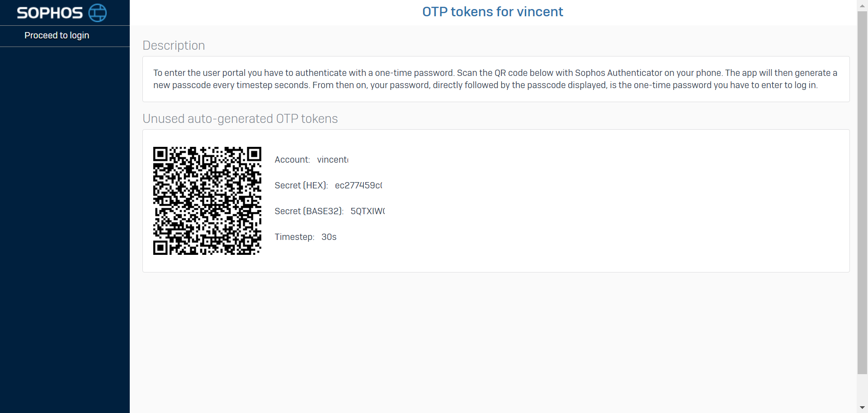Click the Timestep value '30s'

point(328,237)
